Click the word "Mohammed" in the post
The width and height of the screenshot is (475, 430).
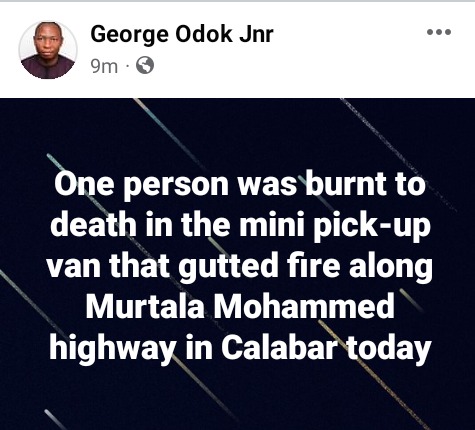pos(304,307)
